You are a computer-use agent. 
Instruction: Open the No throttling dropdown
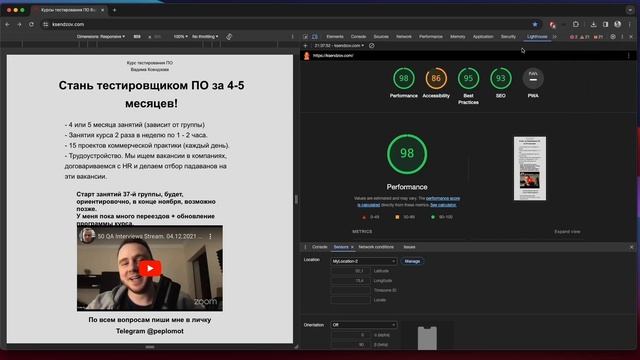click(205, 37)
